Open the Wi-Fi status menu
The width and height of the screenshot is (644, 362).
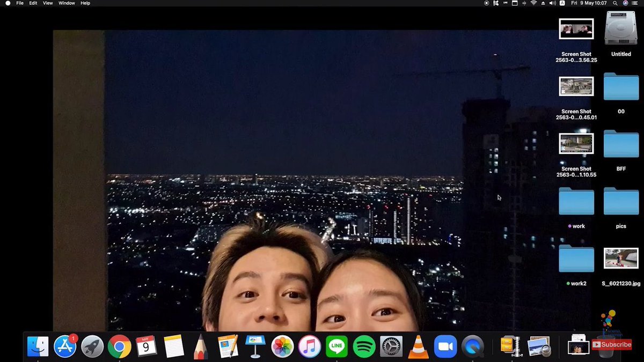[x=533, y=3]
